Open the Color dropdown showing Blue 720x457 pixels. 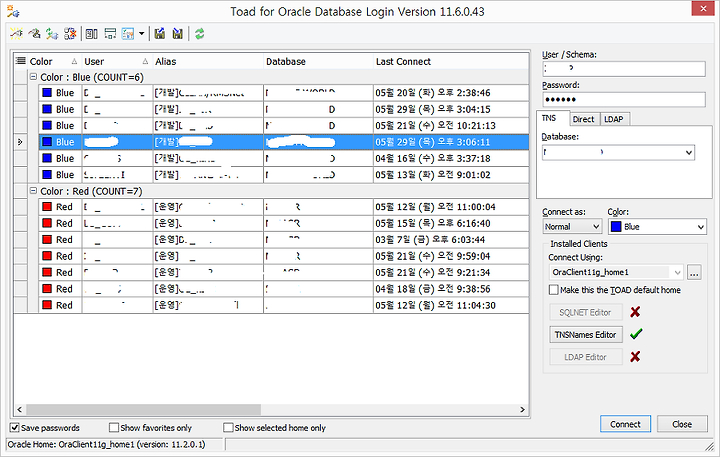click(x=701, y=226)
